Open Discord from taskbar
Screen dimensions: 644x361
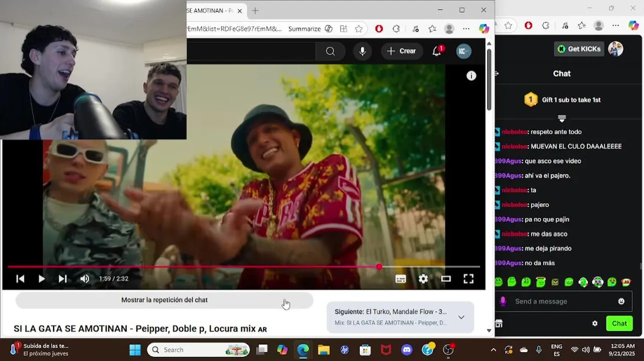click(x=407, y=349)
